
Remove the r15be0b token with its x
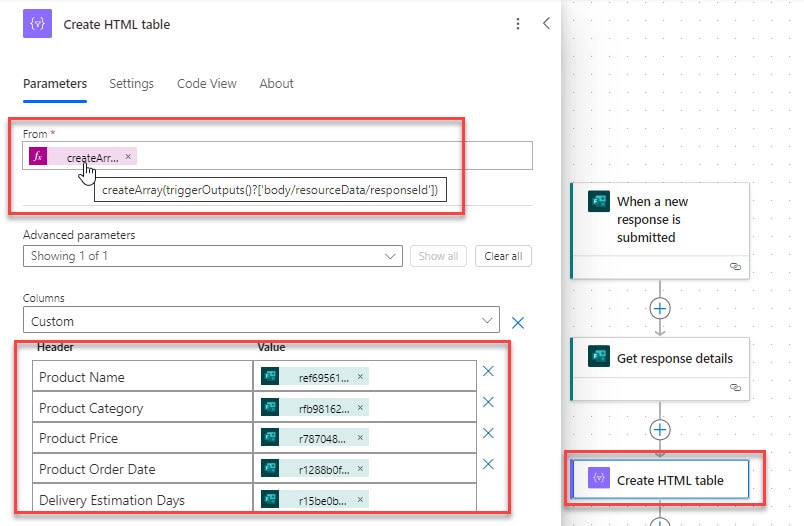(x=360, y=499)
